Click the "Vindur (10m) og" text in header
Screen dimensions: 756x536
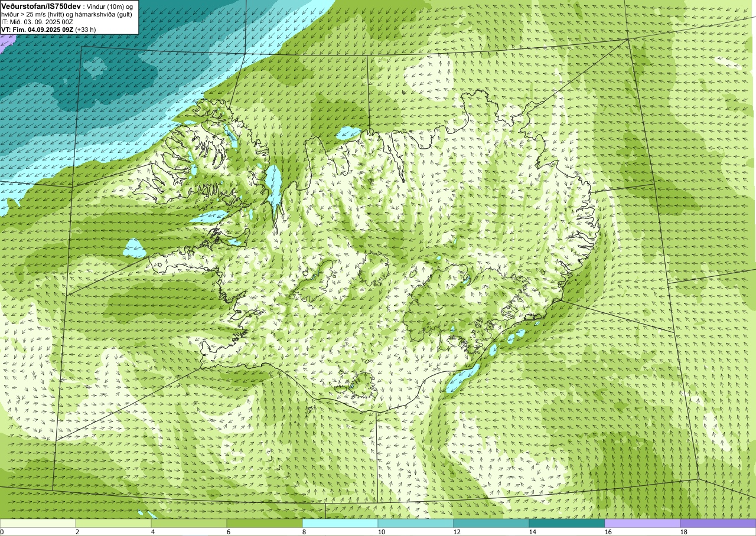coord(109,6)
